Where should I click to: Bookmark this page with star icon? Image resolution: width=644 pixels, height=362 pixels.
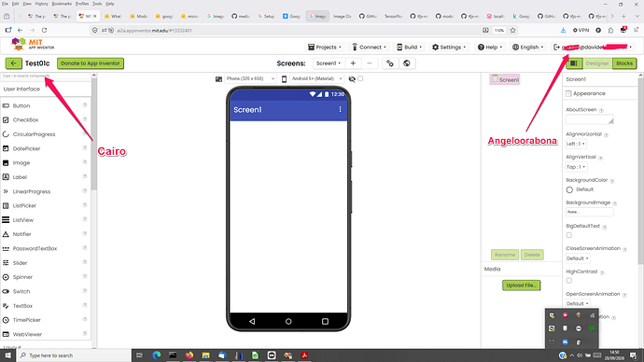[512, 30]
